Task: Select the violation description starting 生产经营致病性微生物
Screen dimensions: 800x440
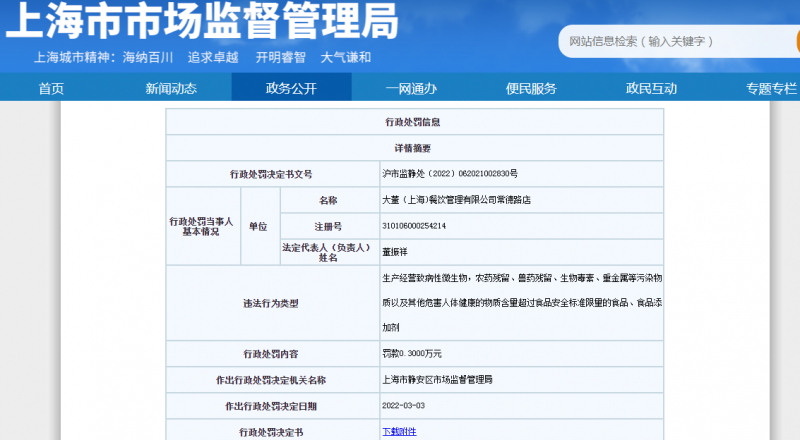Action: click(x=522, y=303)
